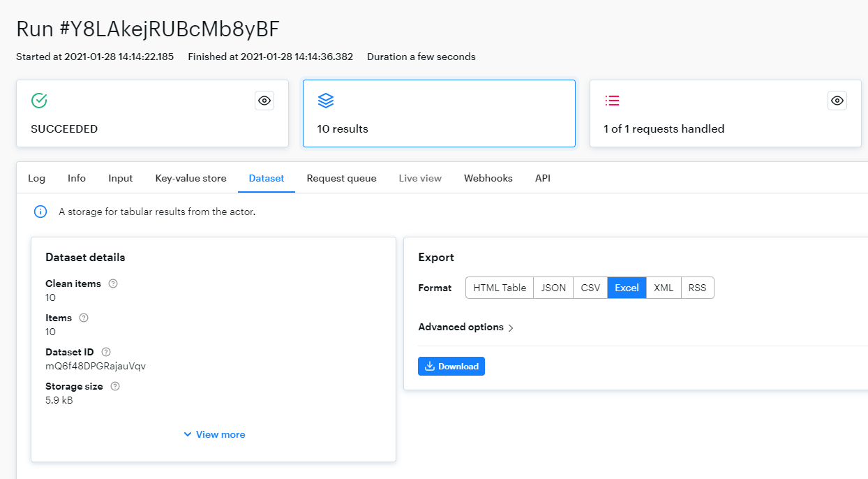
Task: Click the Run #Y8LAkejRUBcMb8yBF heading
Action: 148,29
